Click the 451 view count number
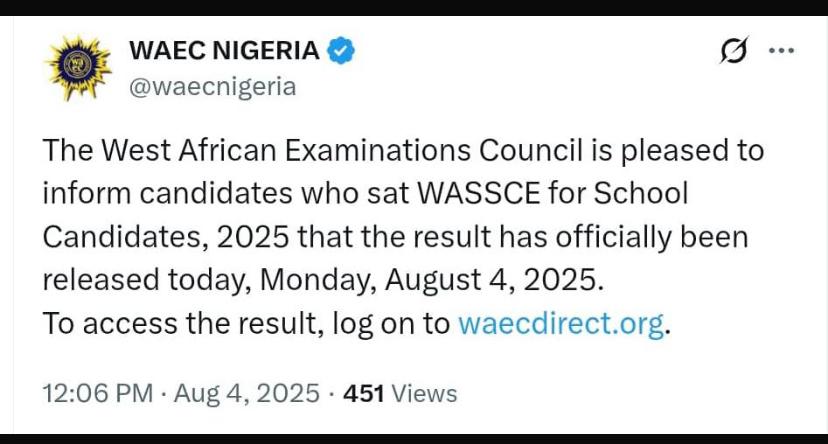Image resolution: width=828 pixels, height=444 pixels. (364, 393)
